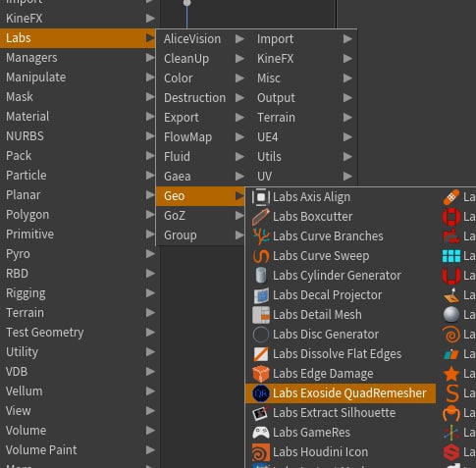
Task: Open the Geo submenu
Action: (x=200, y=196)
